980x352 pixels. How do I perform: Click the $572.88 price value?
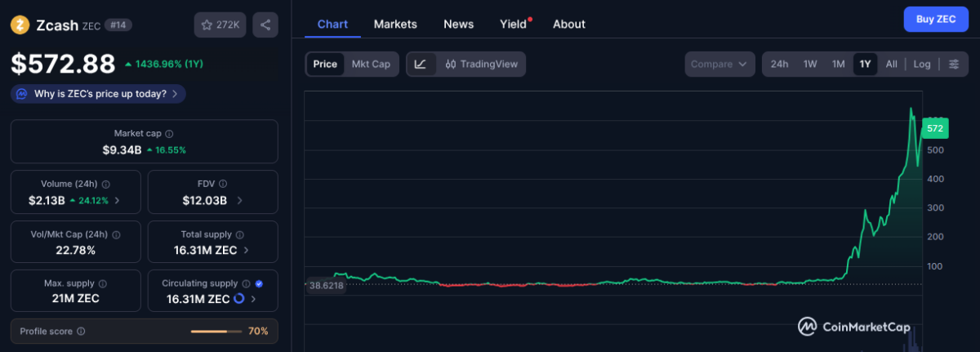coord(63,64)
